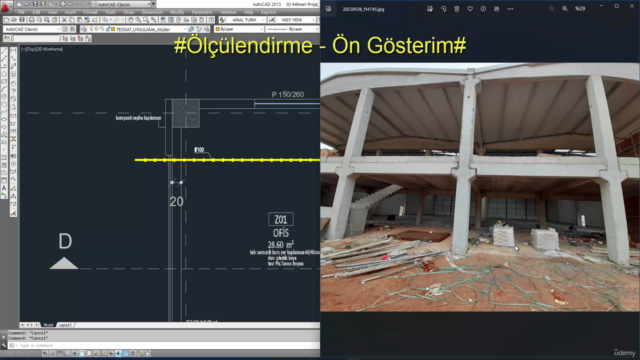Image resolution: width=640 pixels, height=360 pixels.
Task: Click Plot printer icon in Standard toolbar
Action: 31,20
